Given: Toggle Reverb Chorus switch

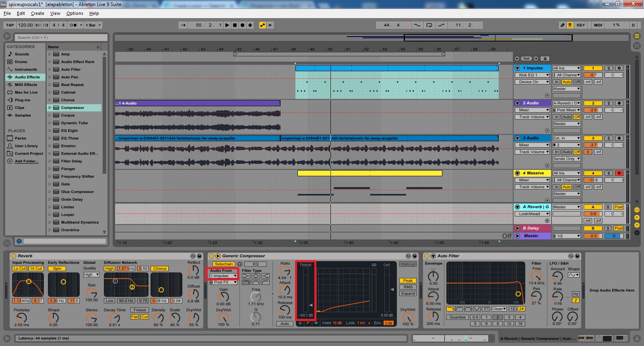Looking at the screenshot, I should [x=159, y=269].
